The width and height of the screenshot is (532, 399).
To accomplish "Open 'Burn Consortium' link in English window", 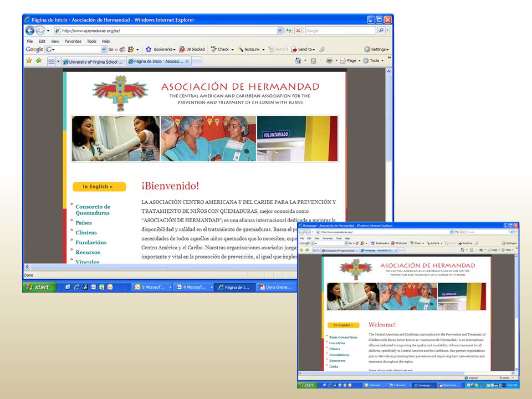I will [343, 337].
